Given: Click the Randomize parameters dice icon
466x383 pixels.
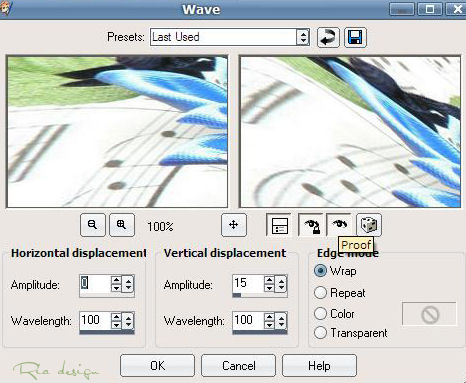Looking at the screenshot, I should tap(369, 225).
